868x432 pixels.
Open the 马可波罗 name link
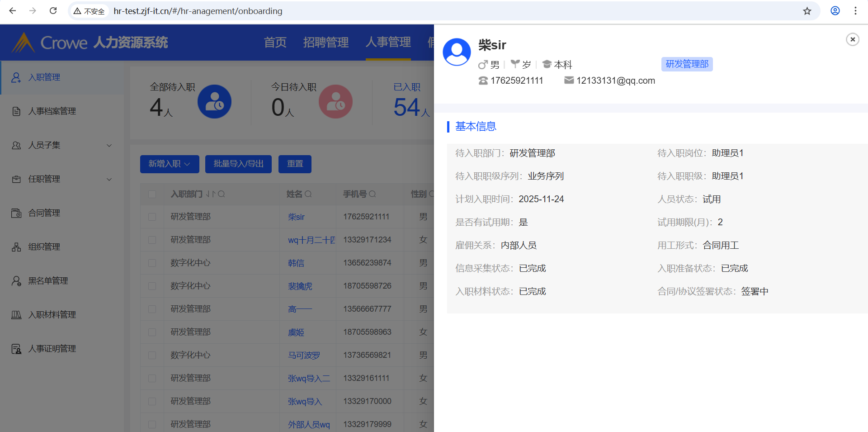pyautogui.click(x=304, y=356)
